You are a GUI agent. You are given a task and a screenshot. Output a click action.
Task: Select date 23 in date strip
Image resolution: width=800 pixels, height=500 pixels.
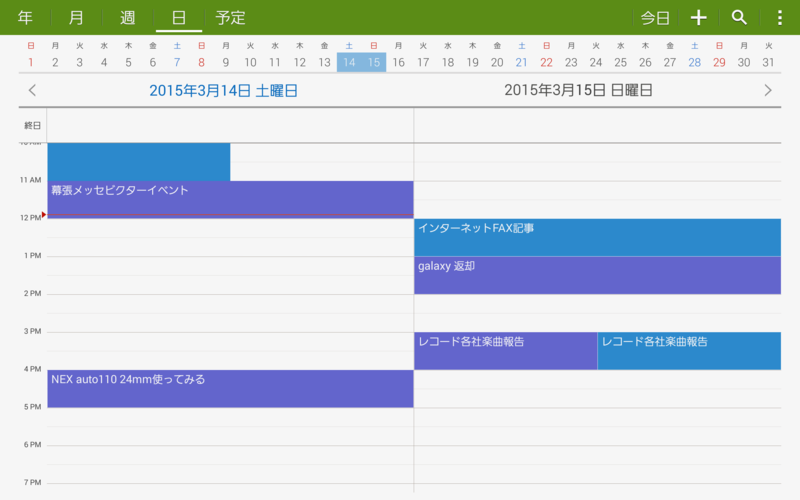point(571,62)
